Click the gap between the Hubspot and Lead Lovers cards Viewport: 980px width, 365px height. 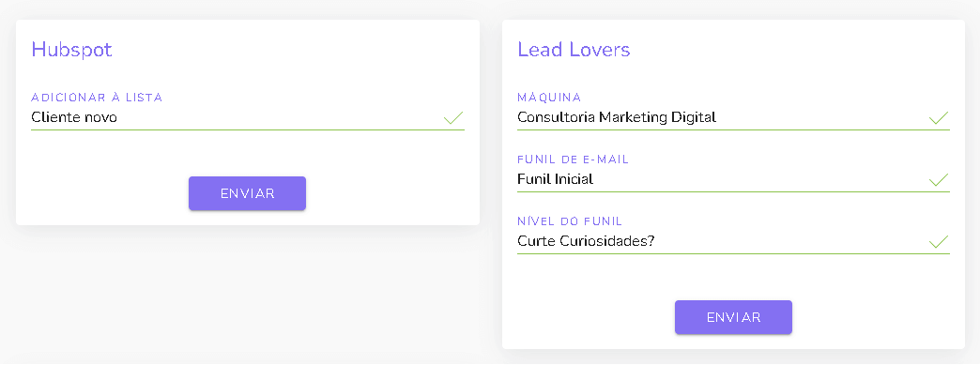tap(491, 125)
